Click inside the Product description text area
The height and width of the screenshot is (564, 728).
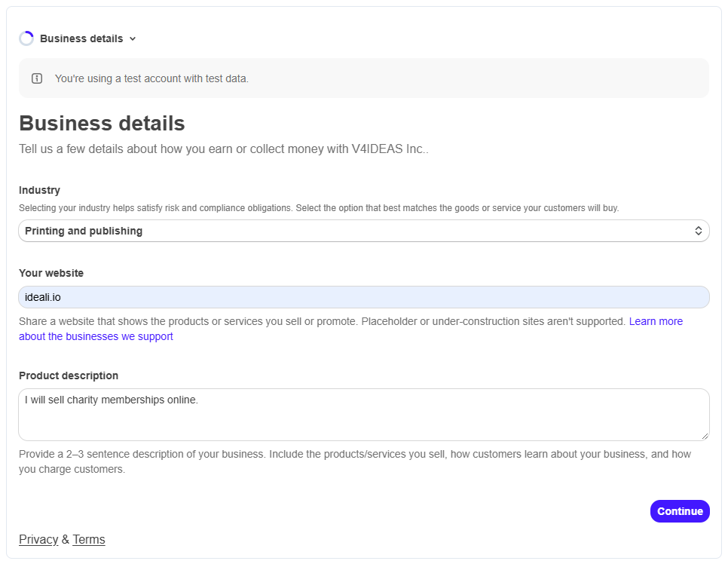coord(363,415)
